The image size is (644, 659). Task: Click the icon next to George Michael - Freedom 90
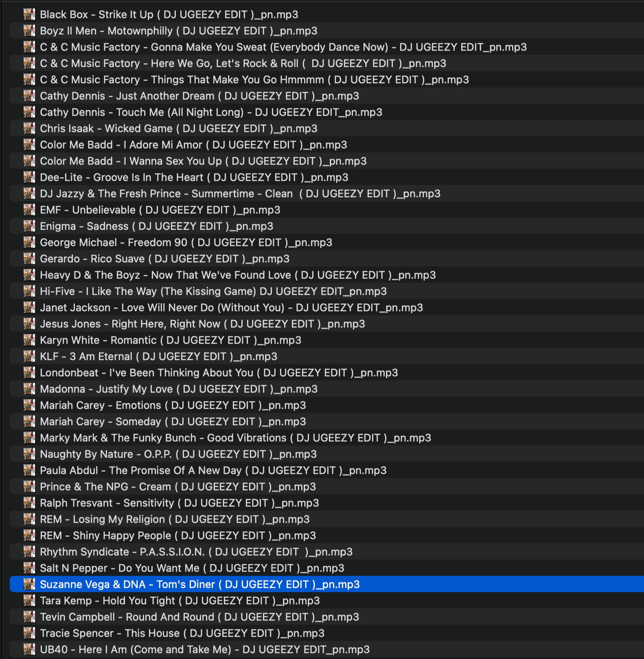point(29,242)
